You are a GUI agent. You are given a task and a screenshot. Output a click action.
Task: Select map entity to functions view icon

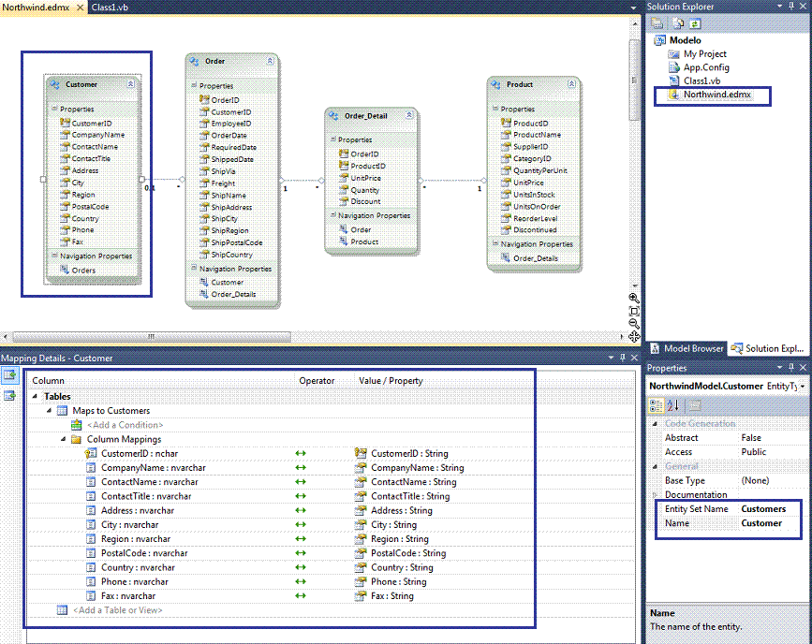click(x=10, y=396)
